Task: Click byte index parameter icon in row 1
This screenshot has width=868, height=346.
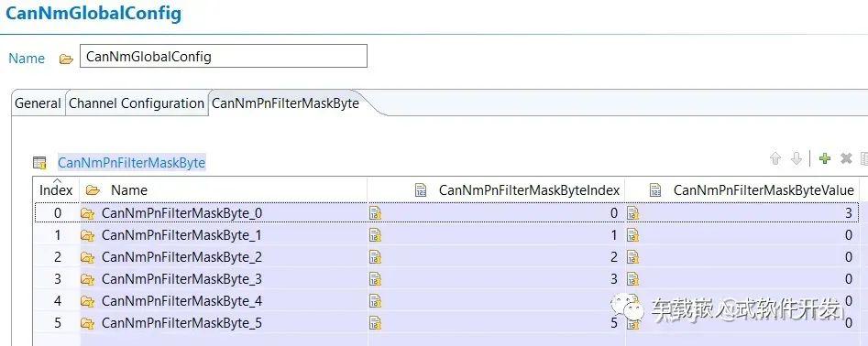Action: click(375, 235)
